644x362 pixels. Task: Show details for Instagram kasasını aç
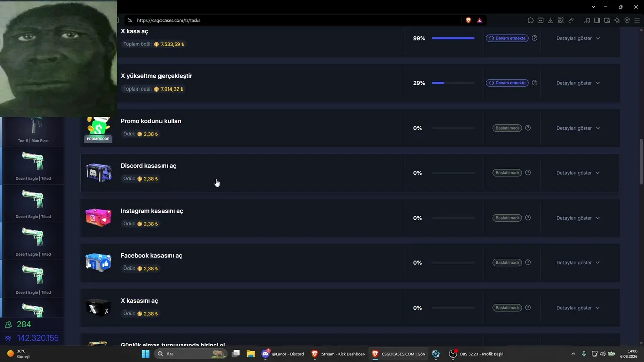[x=578, y=218]
